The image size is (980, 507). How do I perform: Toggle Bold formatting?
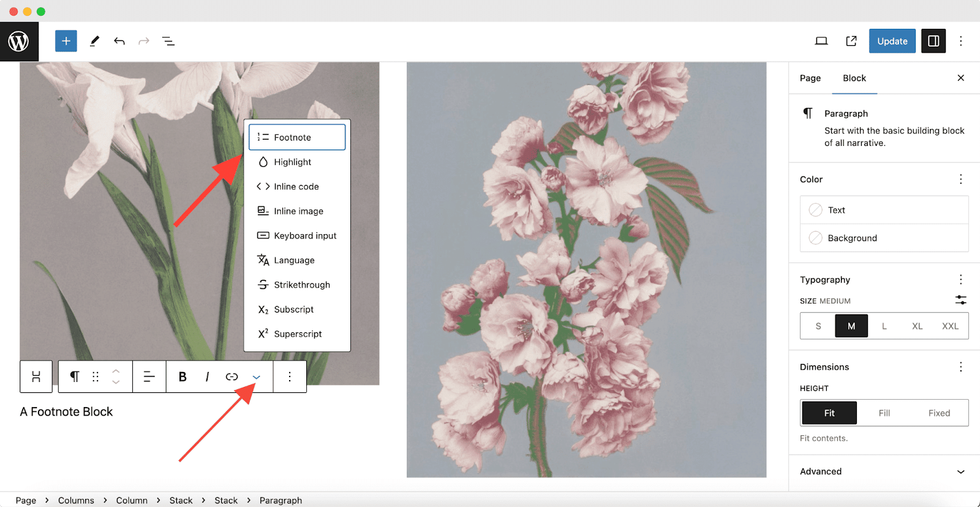183,376
